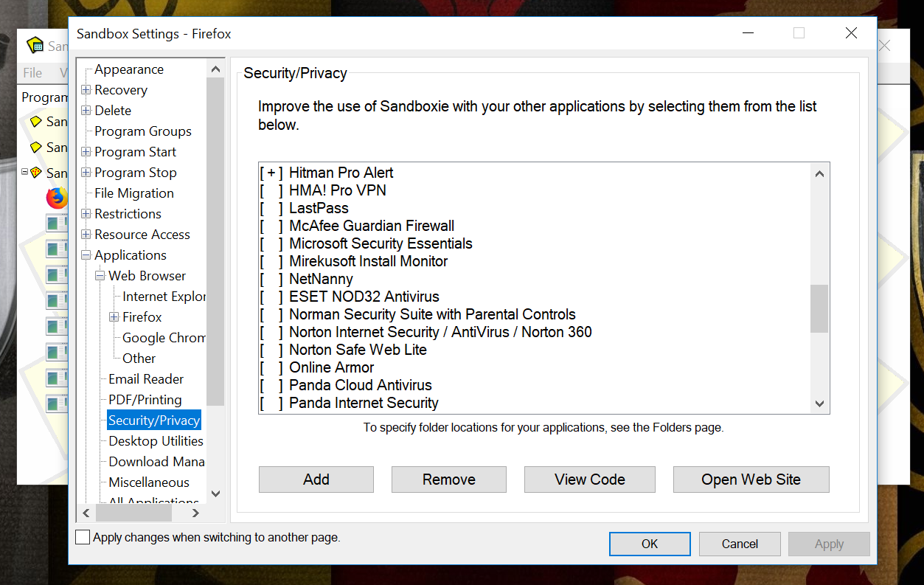Open the Download Managers page
The height and width of the screenshot is (585, 924).
pyautogui.click(x=157, y=462)
